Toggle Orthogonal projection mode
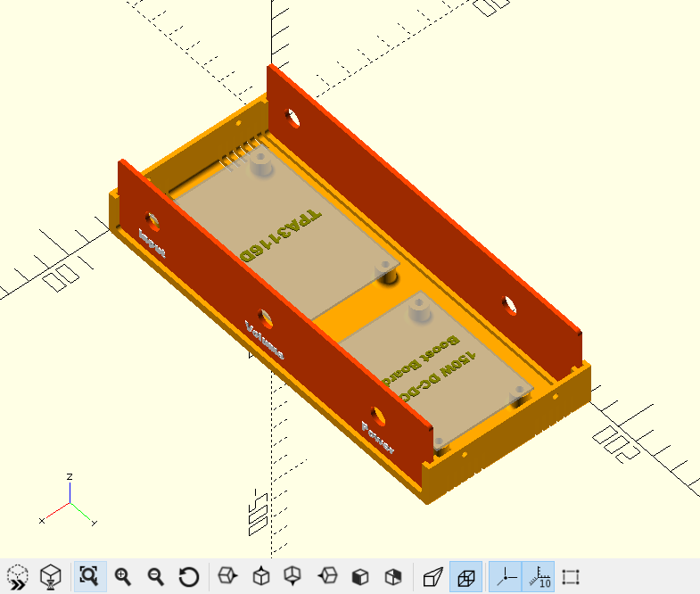 pos(465,576)
